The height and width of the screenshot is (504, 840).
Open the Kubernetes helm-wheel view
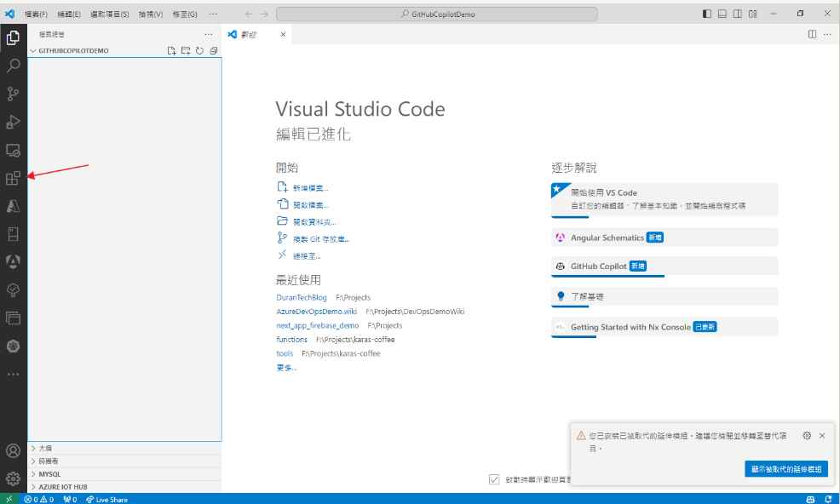[x=13, y=346]
